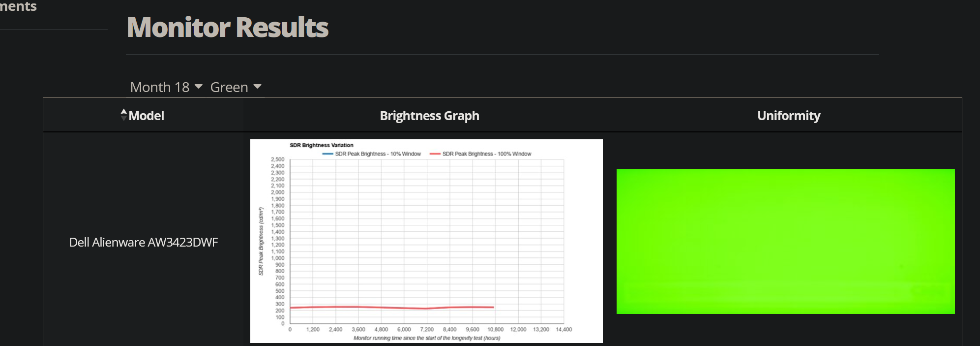Click the Uniformity column header
The image size is (980, 346).
pyautogui.click(x=789, y=116)
